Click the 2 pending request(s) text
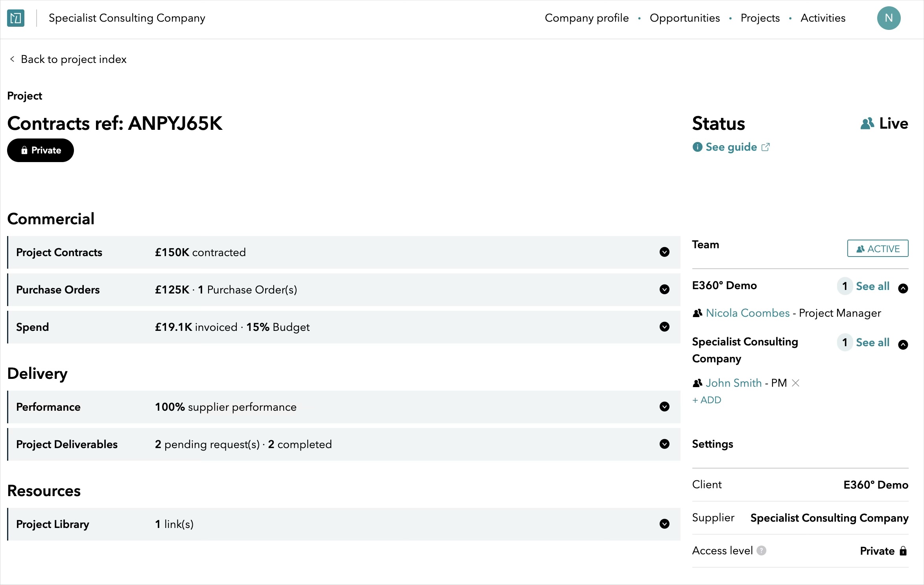The height and width of the screenshot is (585, 924). pyautogui.click(x=207, y=444)
